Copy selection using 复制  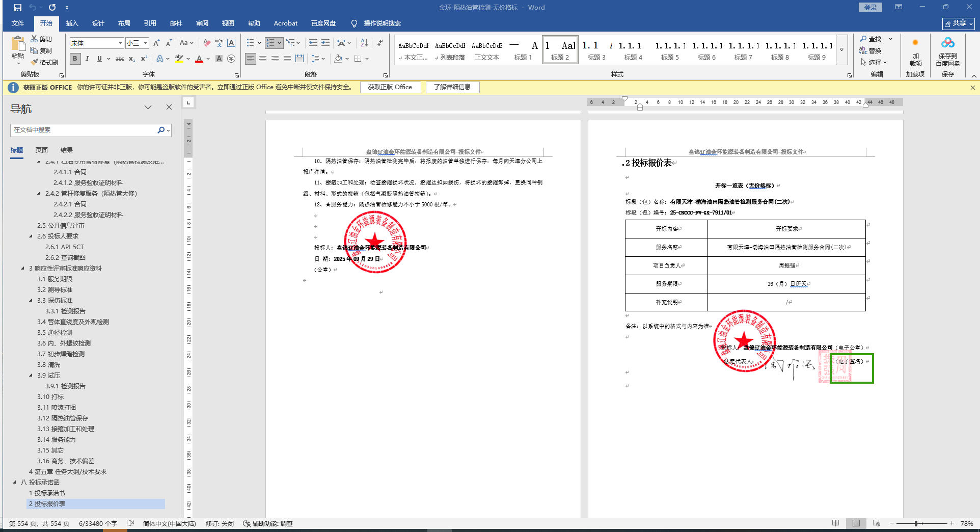tap(41, 50)
